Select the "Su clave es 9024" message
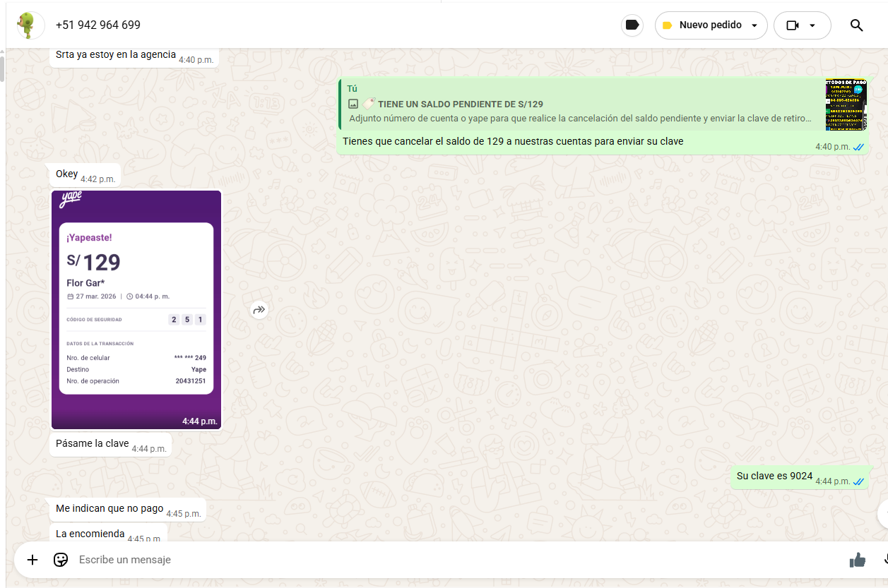Image resolution: width=888 pixels, height=588 pixels. 774,476
